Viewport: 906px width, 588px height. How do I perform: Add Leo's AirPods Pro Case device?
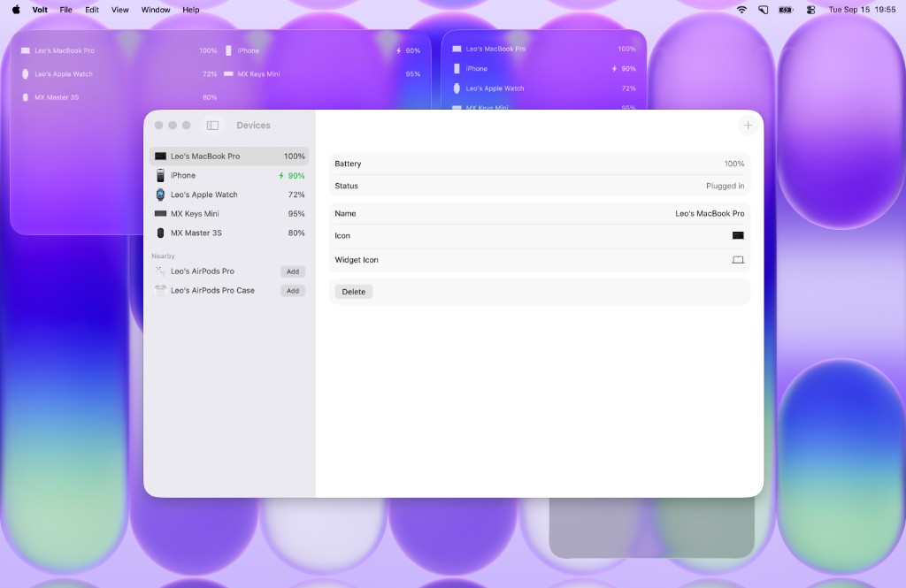(x=293, y=291)
